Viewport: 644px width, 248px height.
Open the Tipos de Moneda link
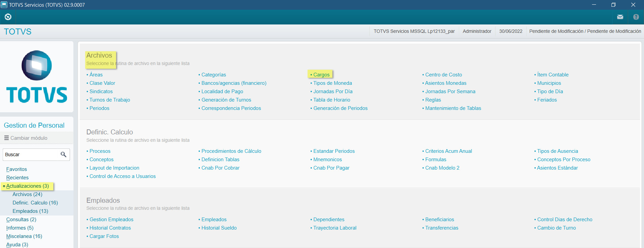(332, 83)
